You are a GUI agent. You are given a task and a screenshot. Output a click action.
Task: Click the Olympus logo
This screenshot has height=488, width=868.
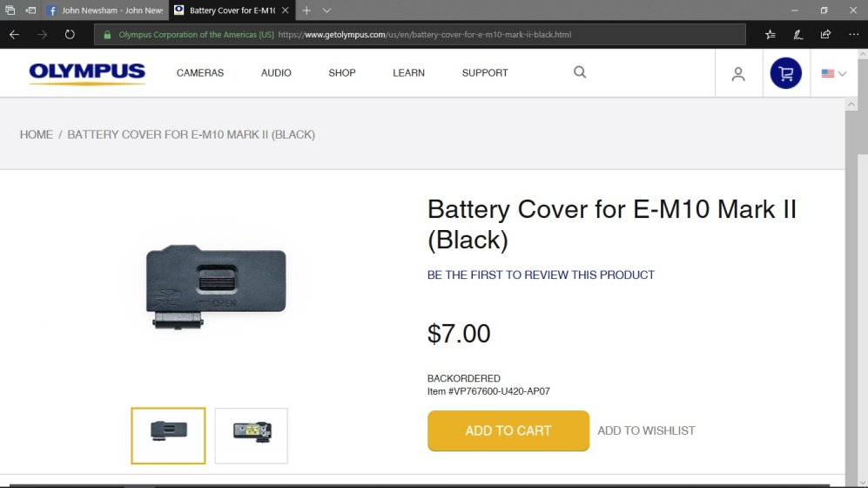point(87,74)
